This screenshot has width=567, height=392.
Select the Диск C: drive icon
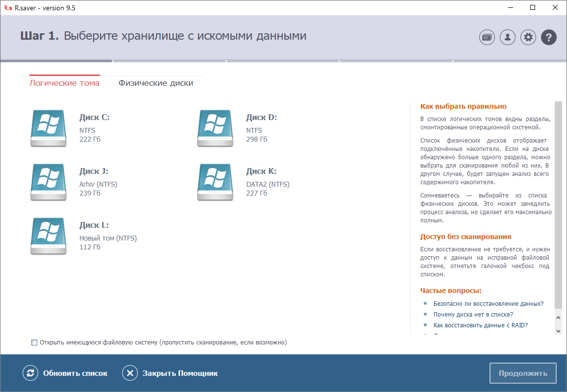click(x=49, y=128)
